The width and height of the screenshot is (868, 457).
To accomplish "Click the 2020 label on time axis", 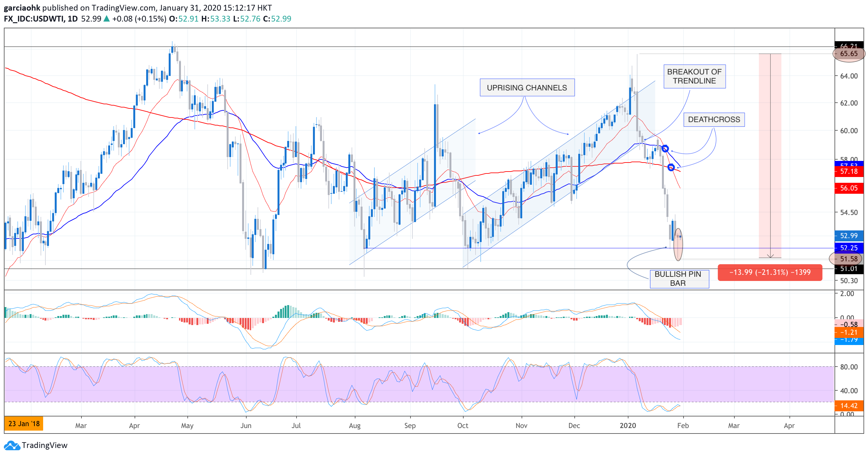I will coord(627,425).
